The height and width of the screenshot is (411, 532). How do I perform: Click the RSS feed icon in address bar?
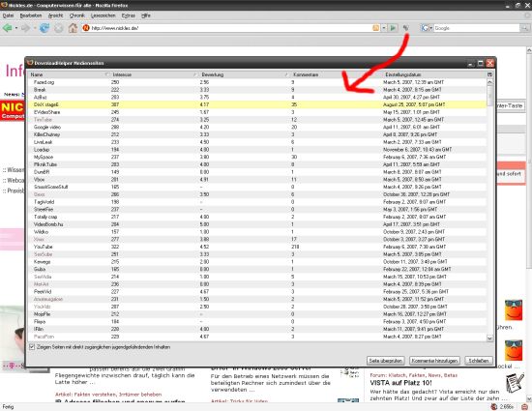[375, 28]
